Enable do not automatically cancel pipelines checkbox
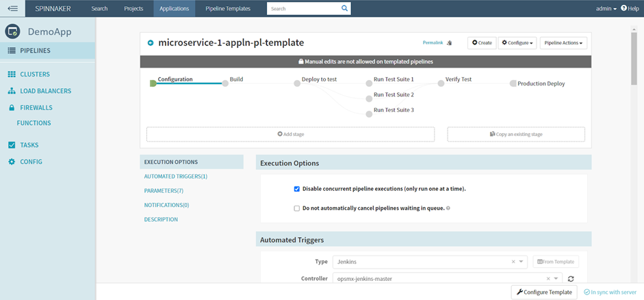Viewport: 644px width, 300px height. tap(297, 208)
